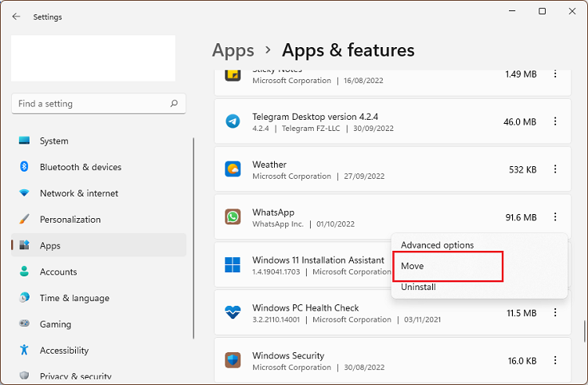Screen dimensions: 588x385
Task: Focus the Find a setting search box
Action: 98,104
